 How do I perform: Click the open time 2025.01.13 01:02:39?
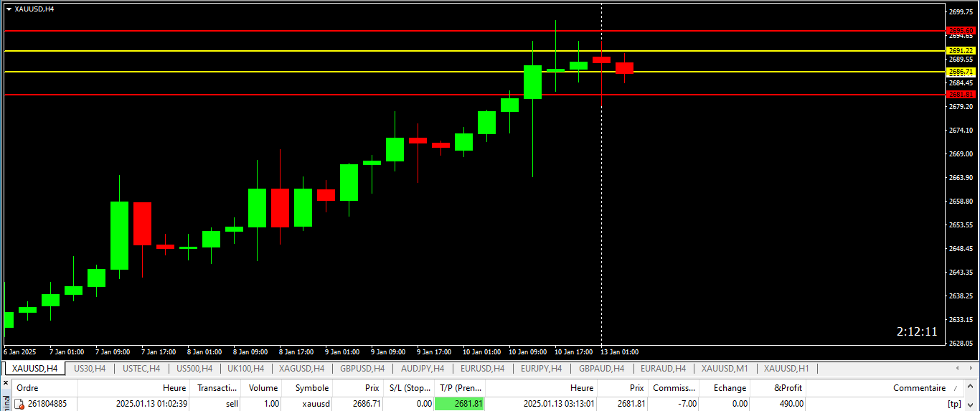tap(151, 404)
